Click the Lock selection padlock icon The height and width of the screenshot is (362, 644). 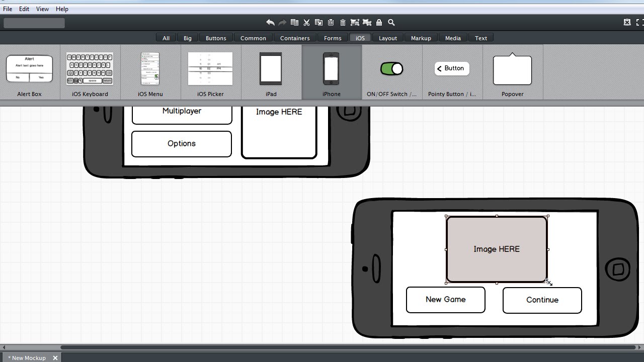[x=379, y=22]
